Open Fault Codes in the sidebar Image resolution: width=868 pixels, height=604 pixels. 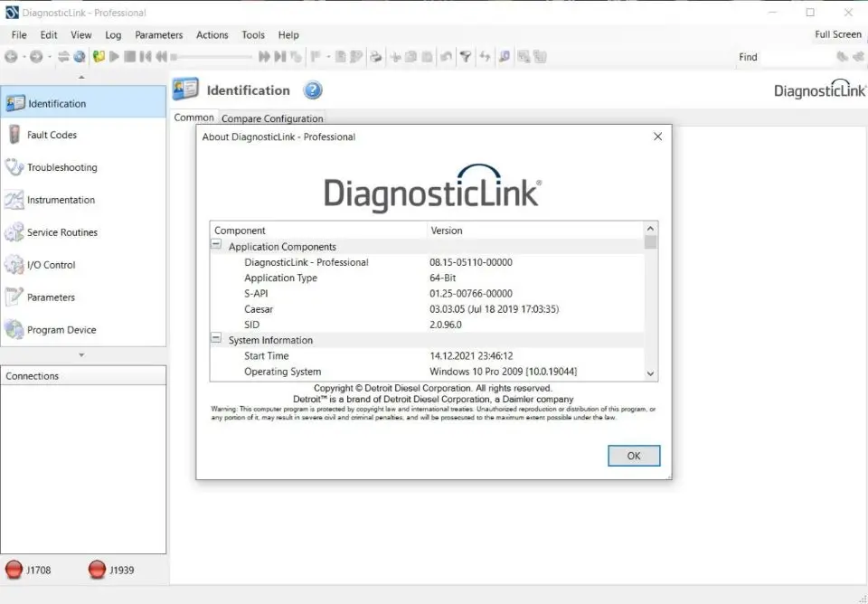point(83,135)
